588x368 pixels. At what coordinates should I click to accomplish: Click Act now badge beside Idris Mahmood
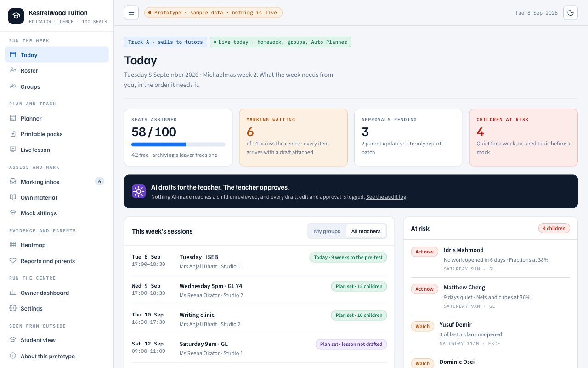pos(424,252)
